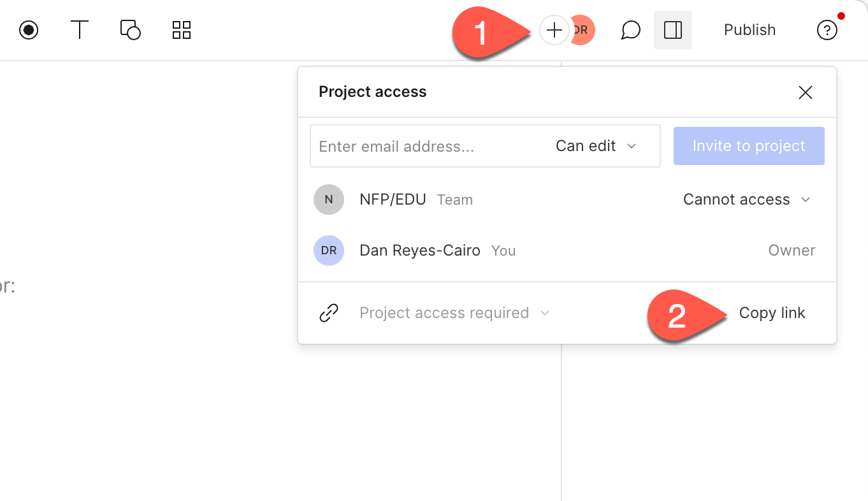Image resolution: width=868 pixels, height=501 pixels.
Task: Select the Text tool in the toolbar
Action: coord(79,29)
